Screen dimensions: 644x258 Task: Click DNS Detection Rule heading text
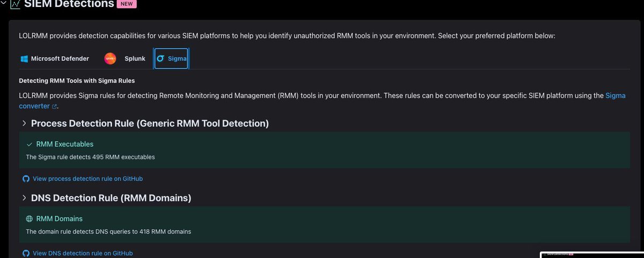click(x=111, y=198)
